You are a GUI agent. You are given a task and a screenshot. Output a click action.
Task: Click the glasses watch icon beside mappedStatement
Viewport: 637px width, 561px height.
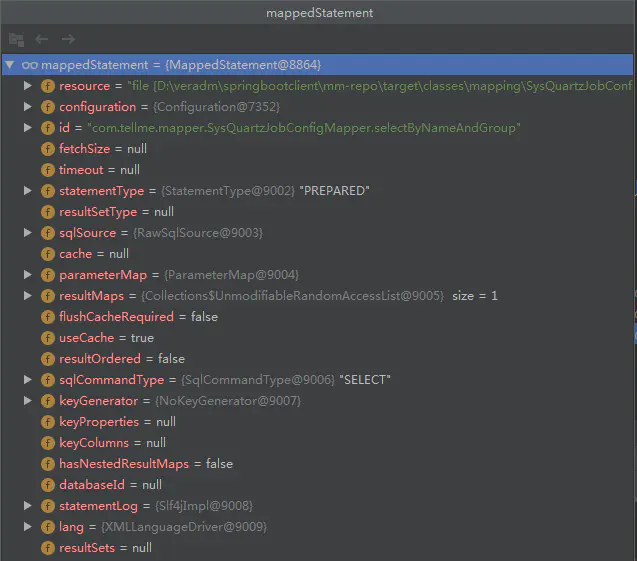click(x=30, y=65)
